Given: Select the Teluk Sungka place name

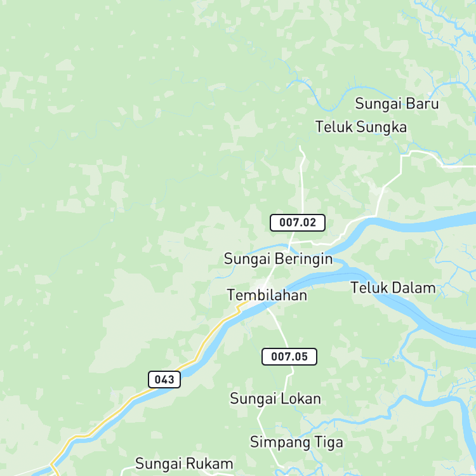Looking at the screenshot, I should [361, 127].
